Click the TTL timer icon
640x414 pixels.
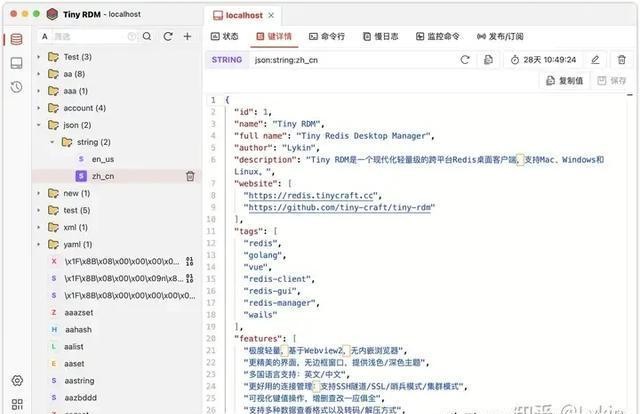515,60
